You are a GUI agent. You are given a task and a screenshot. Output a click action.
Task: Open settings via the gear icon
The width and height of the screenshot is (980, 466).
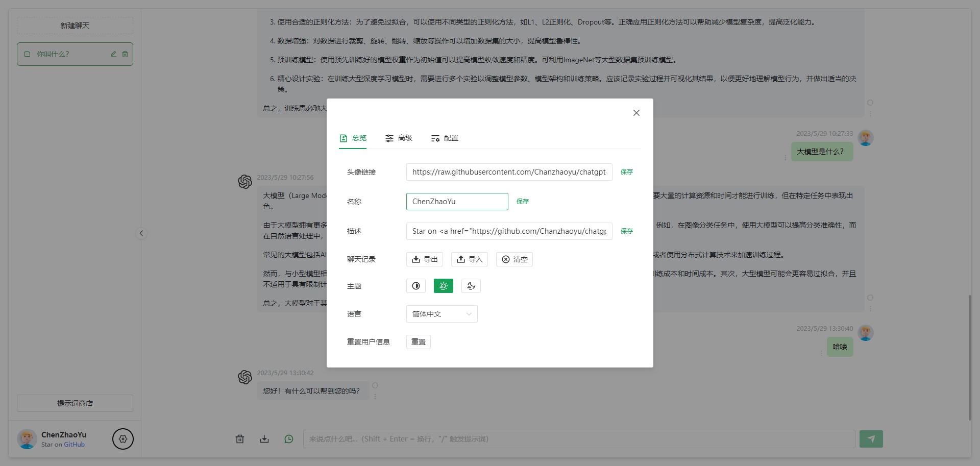click(123, 439)
